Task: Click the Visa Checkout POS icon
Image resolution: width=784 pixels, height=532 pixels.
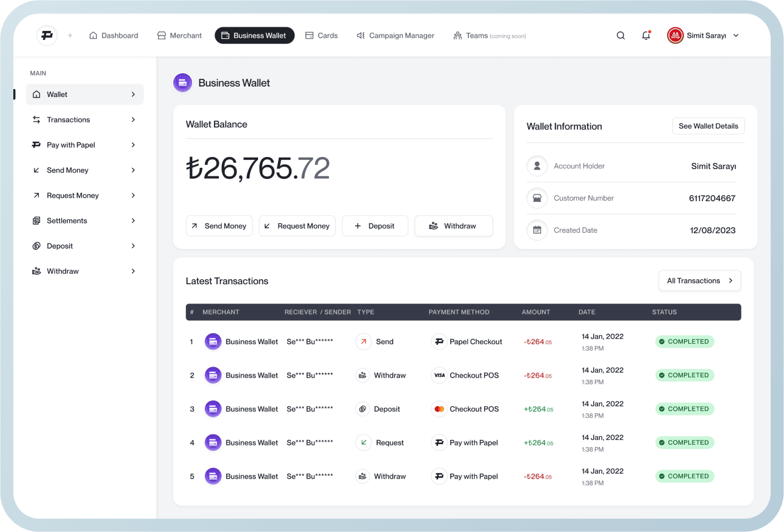Action: click(439, 376)
